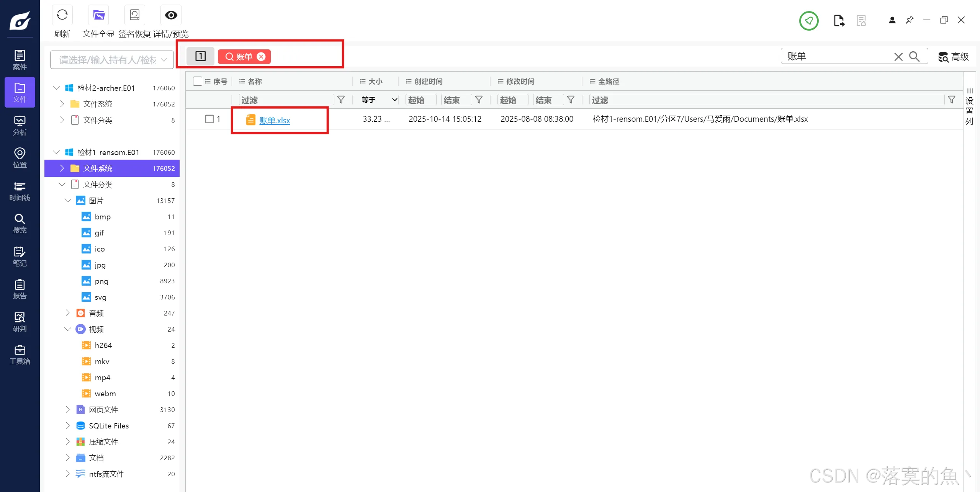Click the green shield status icon
Image resolution: width=980 pixels, height=492 pixels.
809,21
